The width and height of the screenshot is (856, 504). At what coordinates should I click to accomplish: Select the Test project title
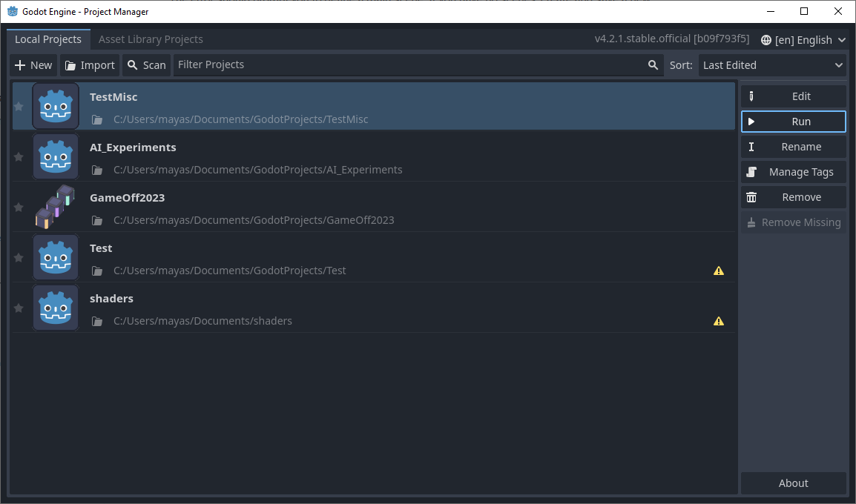[101, 248]
